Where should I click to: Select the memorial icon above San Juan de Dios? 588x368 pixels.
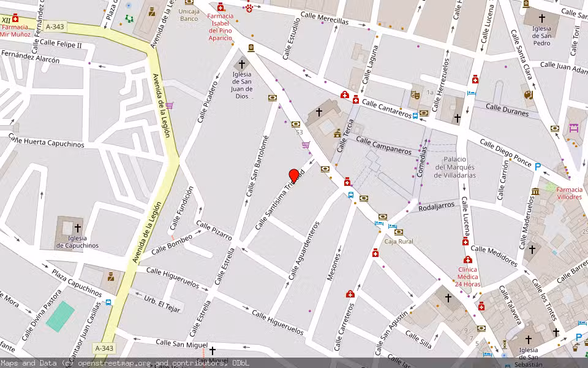[251, 48]
